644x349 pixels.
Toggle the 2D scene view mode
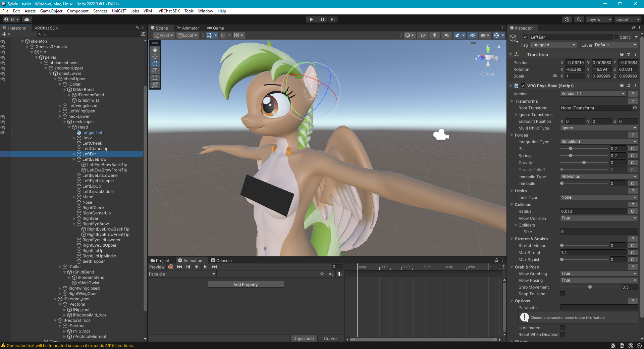pyautogui.click(x=422, y=35)
